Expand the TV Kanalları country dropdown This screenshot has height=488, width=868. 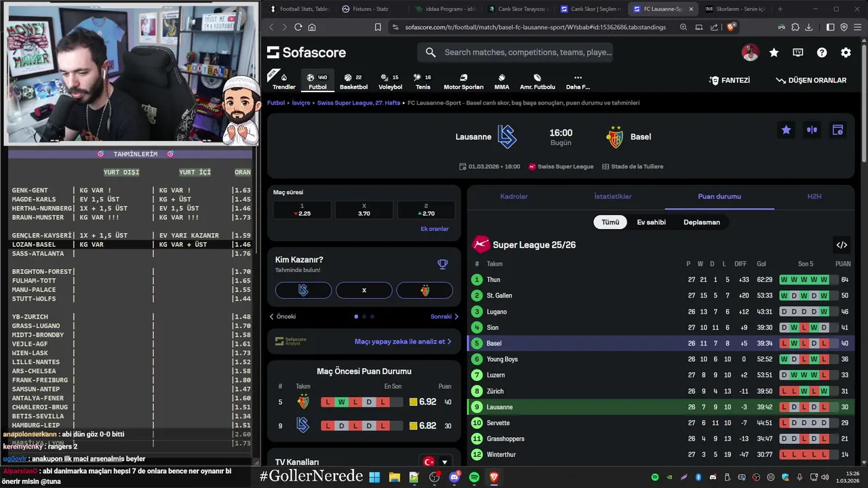(x=437, y=462)
